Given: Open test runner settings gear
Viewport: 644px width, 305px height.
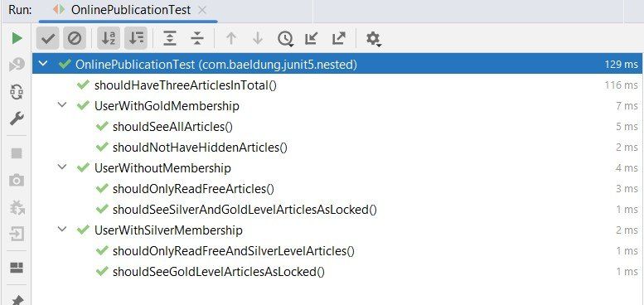Looking at the screenshot, I should tap(373, 39).
